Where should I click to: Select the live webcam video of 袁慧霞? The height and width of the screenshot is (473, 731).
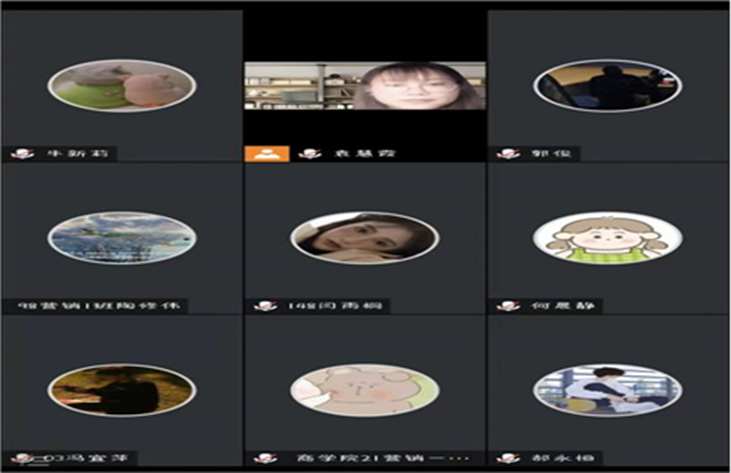click(365, 86)
